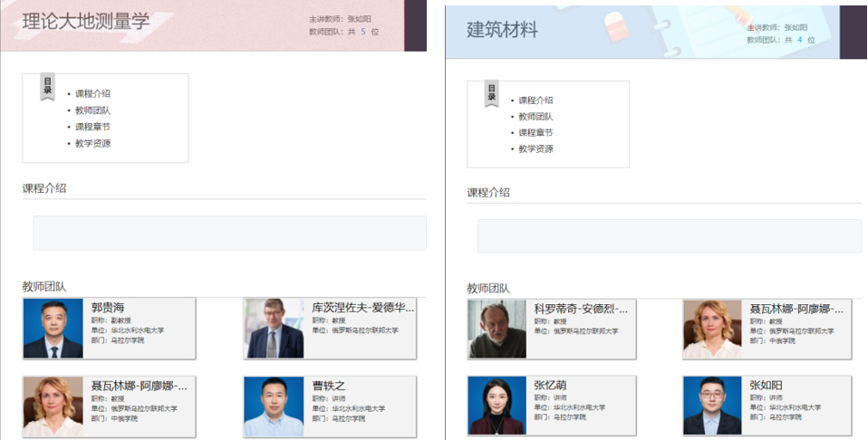Click 聂瓦林娜 name on 建筑材料 page
The width and height of the screenshot is (868, 440).
[796, 310]
